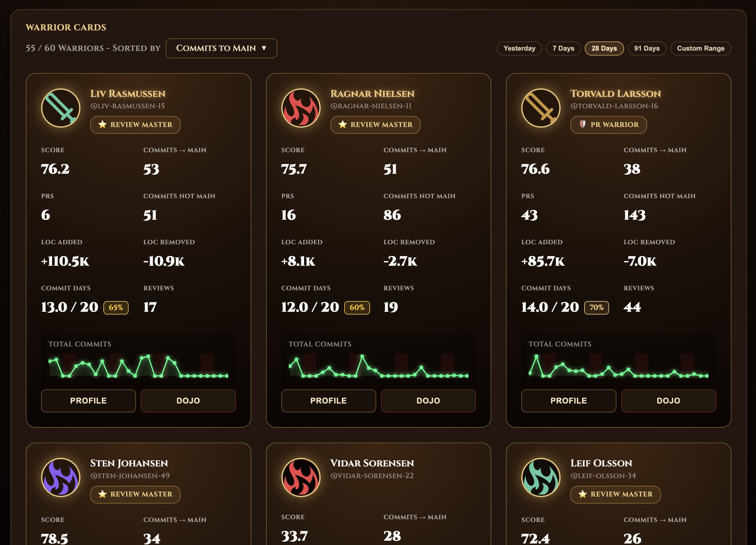Click Torvald's 70% commit days badge

pos(596,307)
